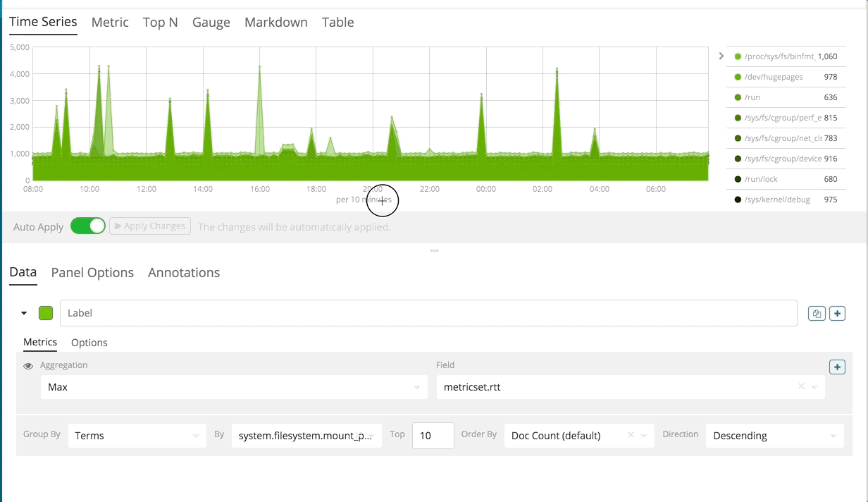Open the Aggregation dropdown showing Max
Viewport: 868px width, 502px height.
(x=234, y=387)
